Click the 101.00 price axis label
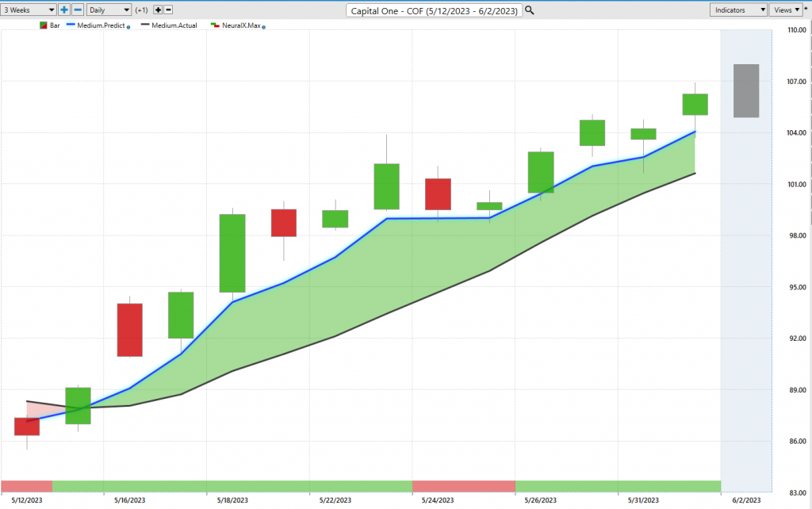Image resolution: width=812 pixels, height=509 pixels. point(797,185)
